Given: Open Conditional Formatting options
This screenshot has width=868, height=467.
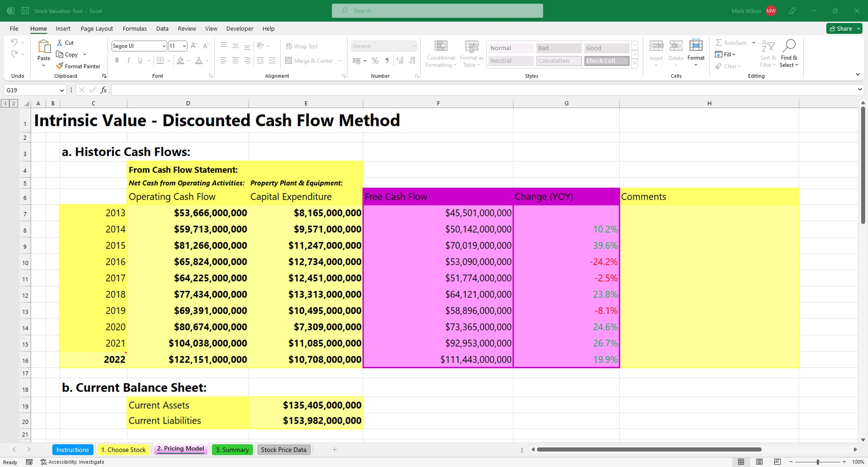Looking at the screenshot, I should pyautogui.click(x=440, y=54).
